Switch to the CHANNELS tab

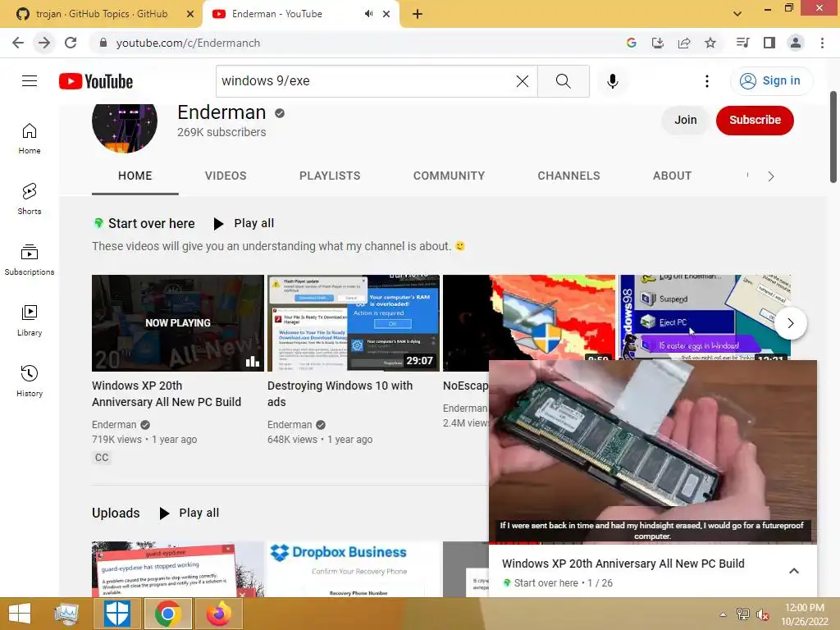coord(569,176)
